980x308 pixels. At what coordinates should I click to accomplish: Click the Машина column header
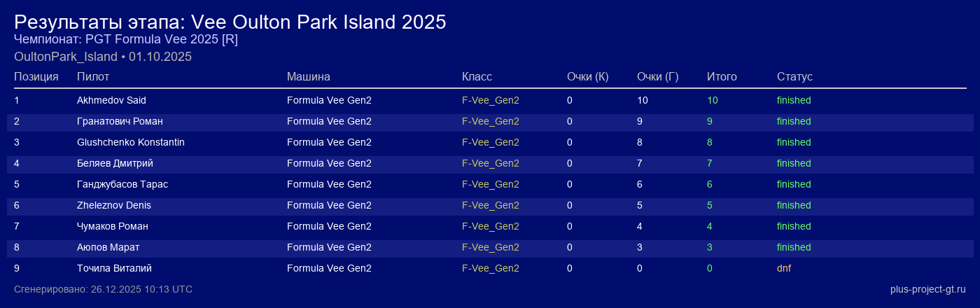(308, 76)
